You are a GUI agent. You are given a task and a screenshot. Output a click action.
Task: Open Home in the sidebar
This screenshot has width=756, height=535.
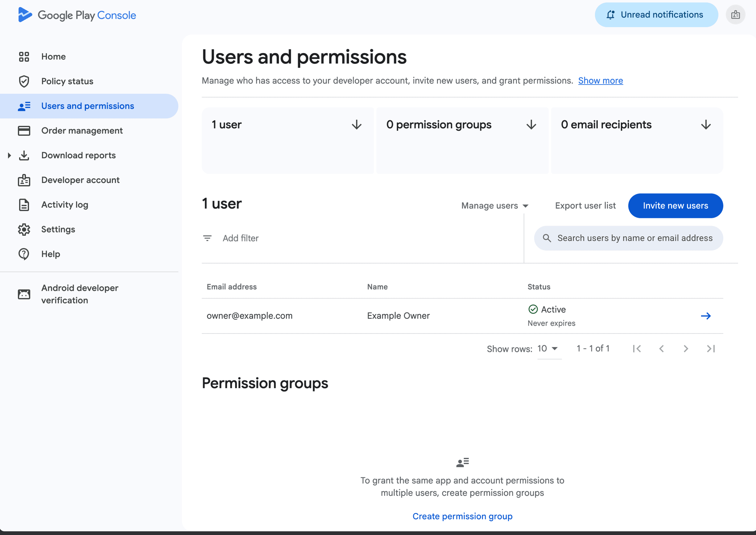(89, 57)
